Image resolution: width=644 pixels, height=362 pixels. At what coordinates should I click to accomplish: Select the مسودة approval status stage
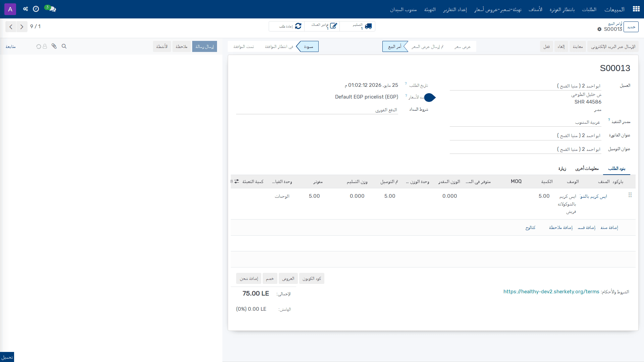(x=308, y=47)
